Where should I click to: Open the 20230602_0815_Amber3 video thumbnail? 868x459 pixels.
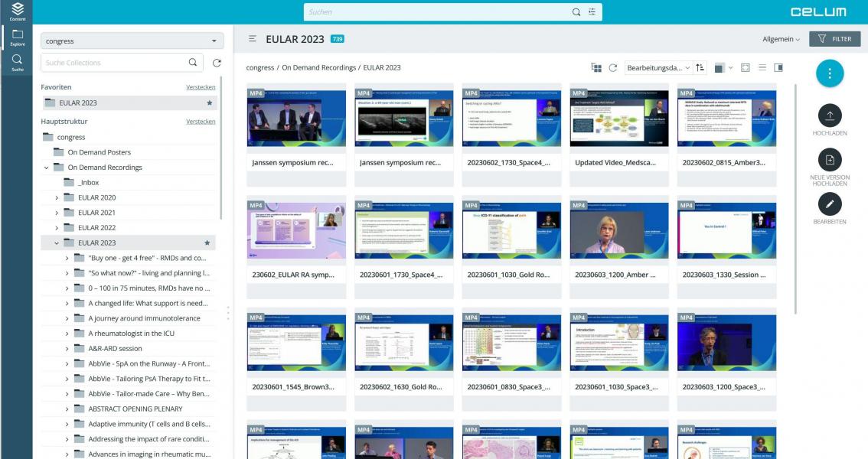click(x=726, y=119)
